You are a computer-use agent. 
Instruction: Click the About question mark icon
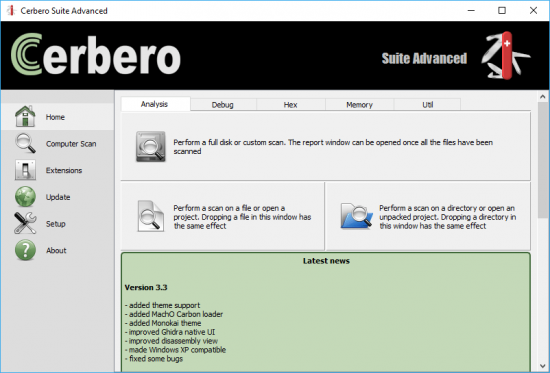click(x=25, y=250)
